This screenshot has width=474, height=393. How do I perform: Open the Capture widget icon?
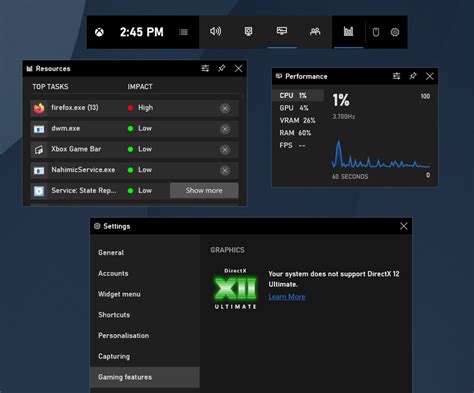coord(248,32)
